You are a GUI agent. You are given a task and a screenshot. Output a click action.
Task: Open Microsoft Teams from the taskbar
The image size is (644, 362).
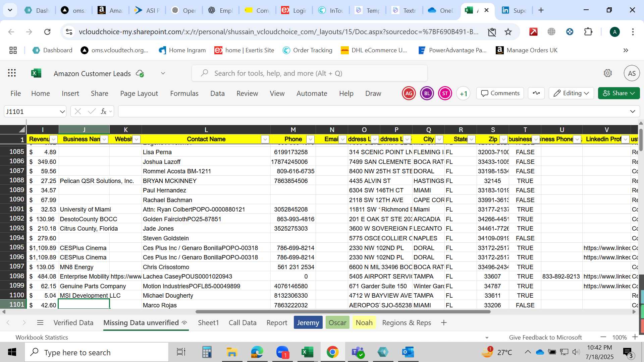click(358, 352)
